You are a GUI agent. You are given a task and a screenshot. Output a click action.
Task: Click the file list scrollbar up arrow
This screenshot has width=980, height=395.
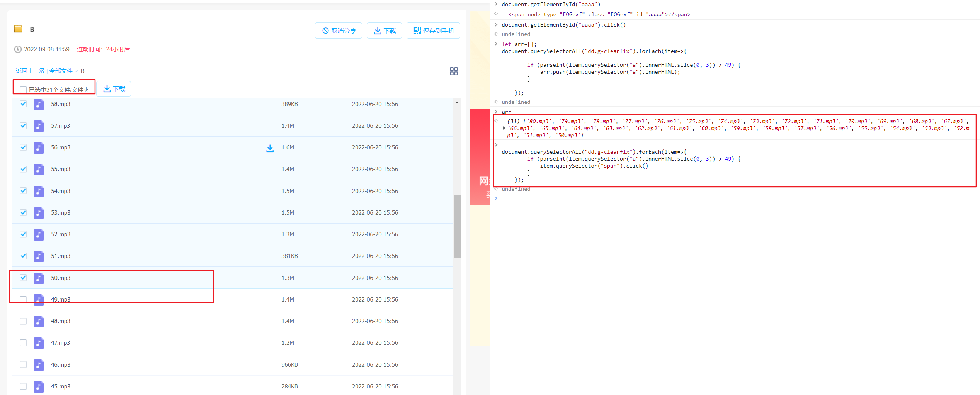point(457,103)
